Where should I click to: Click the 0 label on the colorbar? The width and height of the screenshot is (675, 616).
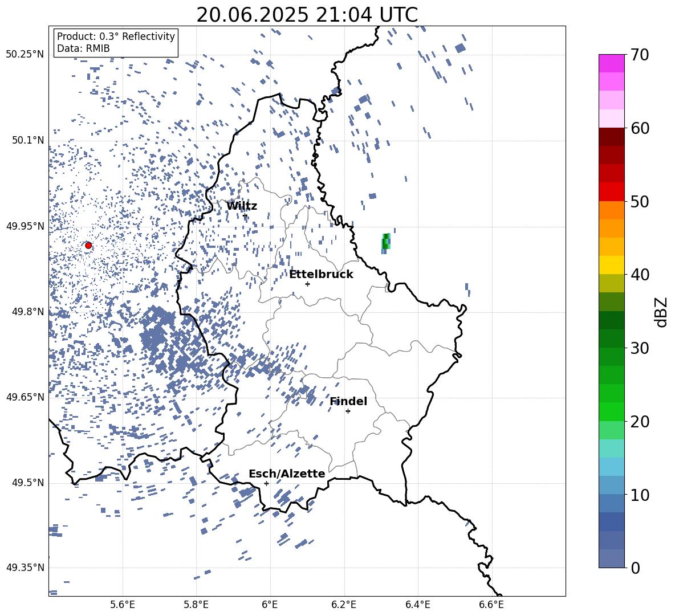pyautogui.click(x=636, y=568)
